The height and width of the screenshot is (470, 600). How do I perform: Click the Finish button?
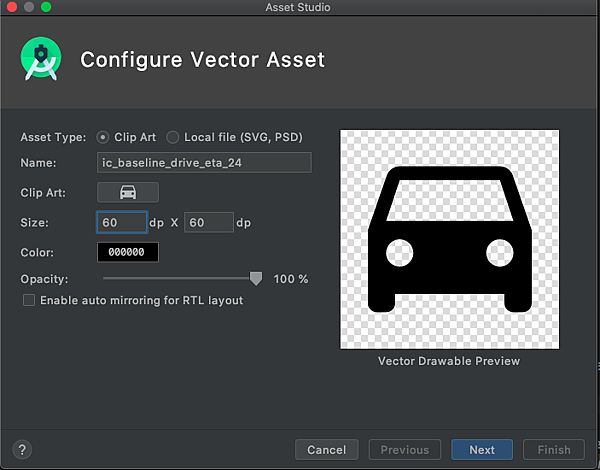coord(553,450)
